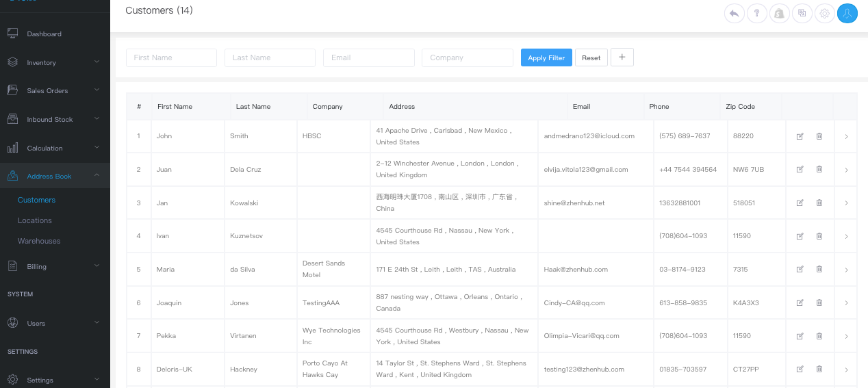
Task: Click the gear icon in top header
Action: (x=825, y=13)
